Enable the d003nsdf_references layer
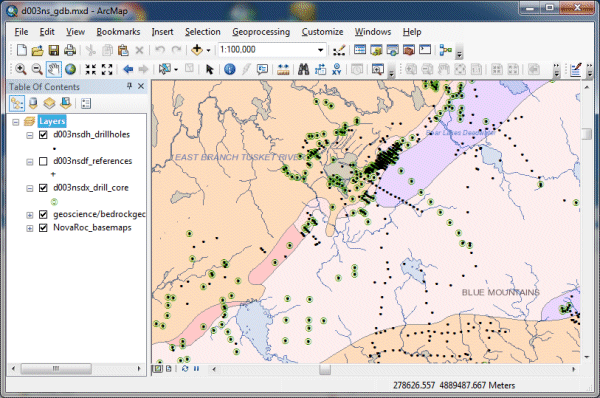 [x=43, y=161]
